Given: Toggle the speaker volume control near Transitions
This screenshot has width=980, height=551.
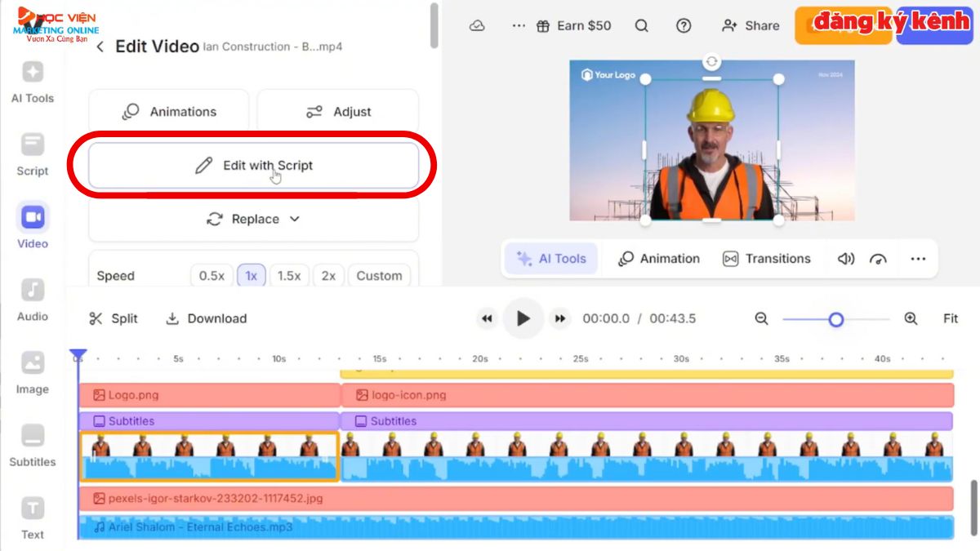Looking at the screenshot, I should 845,258.
